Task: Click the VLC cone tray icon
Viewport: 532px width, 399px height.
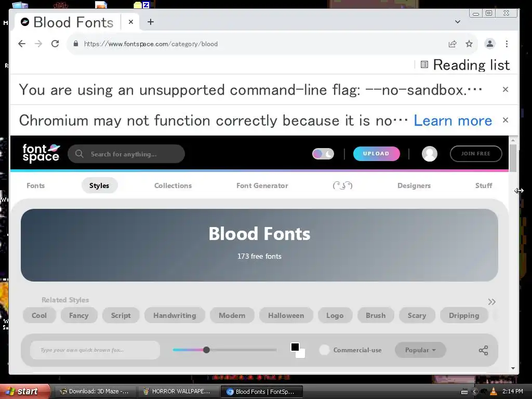Action: pyautogui.click(x=494, y=391)
